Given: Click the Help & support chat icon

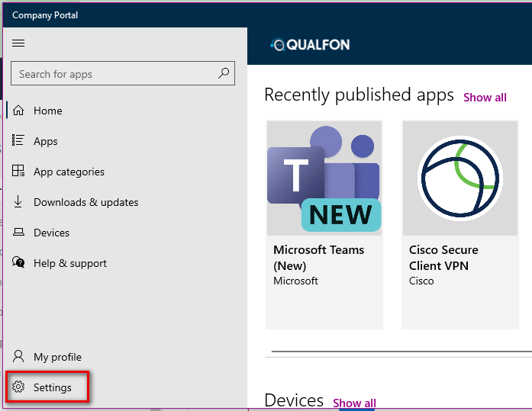Looking at the screenshot, I should 18,262.
